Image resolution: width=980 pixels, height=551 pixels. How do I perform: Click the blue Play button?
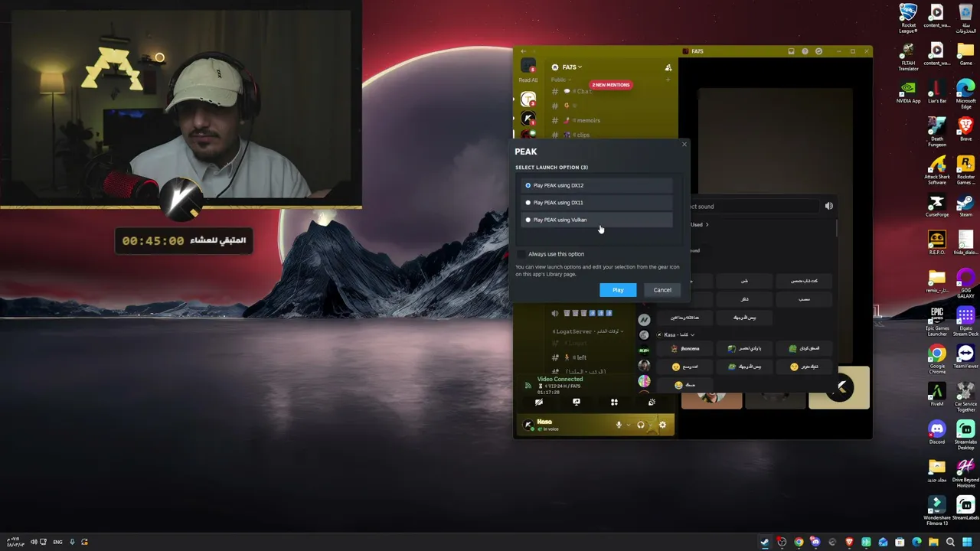[618, 290]
